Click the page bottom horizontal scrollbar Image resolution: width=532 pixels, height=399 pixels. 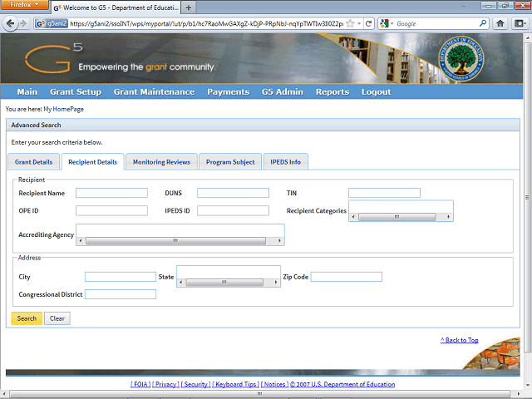[260, 394]
